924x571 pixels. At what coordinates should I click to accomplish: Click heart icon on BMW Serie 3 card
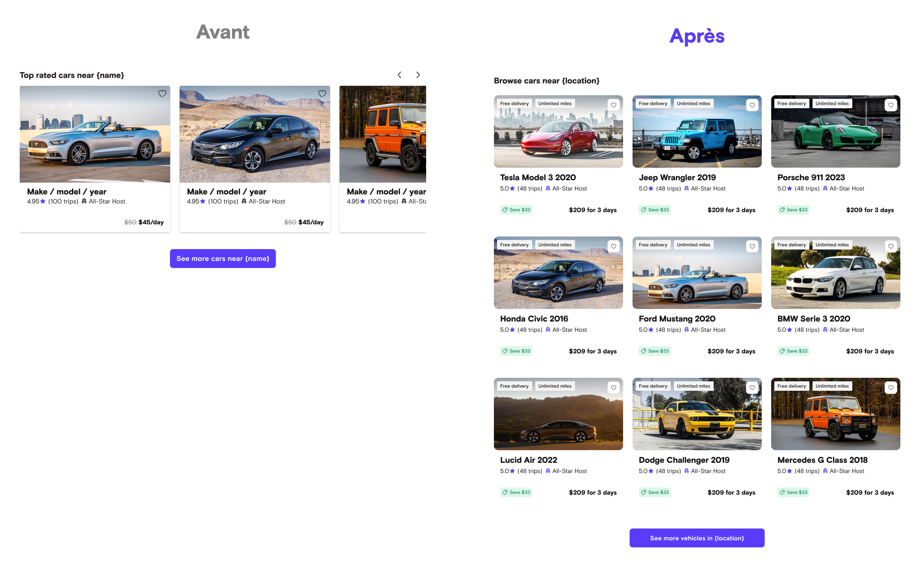coord(891,246)
